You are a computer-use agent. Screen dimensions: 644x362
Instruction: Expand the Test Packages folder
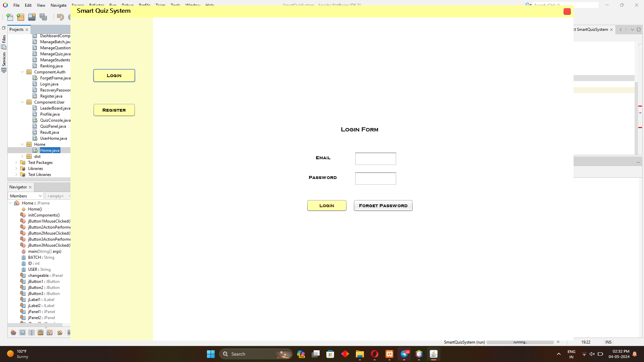16,163
